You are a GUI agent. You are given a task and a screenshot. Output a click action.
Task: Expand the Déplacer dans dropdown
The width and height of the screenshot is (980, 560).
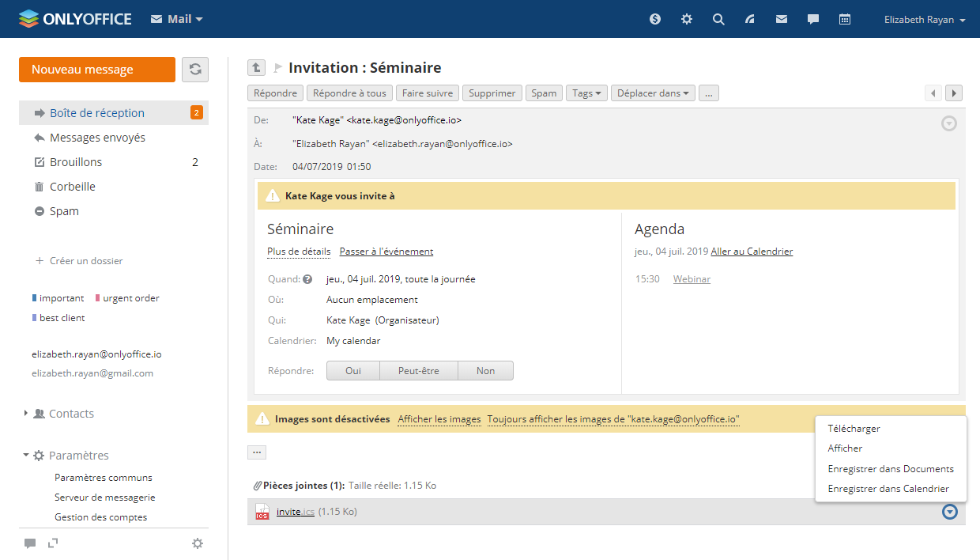[x=653, y=93]
